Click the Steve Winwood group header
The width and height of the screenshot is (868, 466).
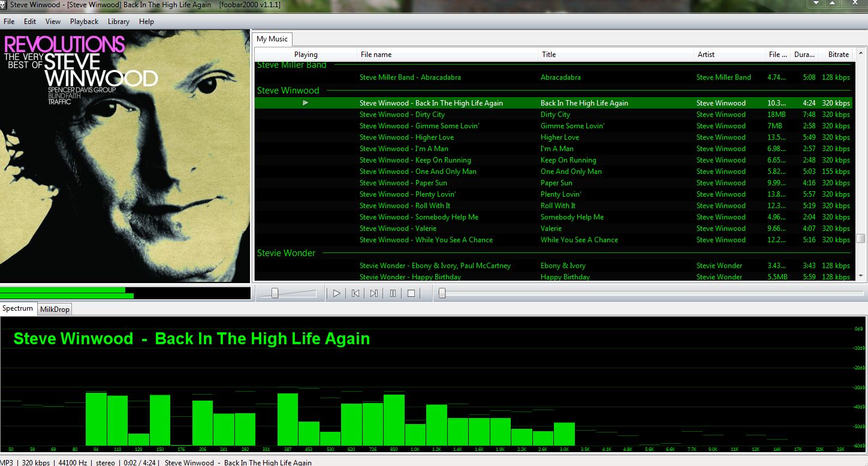pos(288,91)
